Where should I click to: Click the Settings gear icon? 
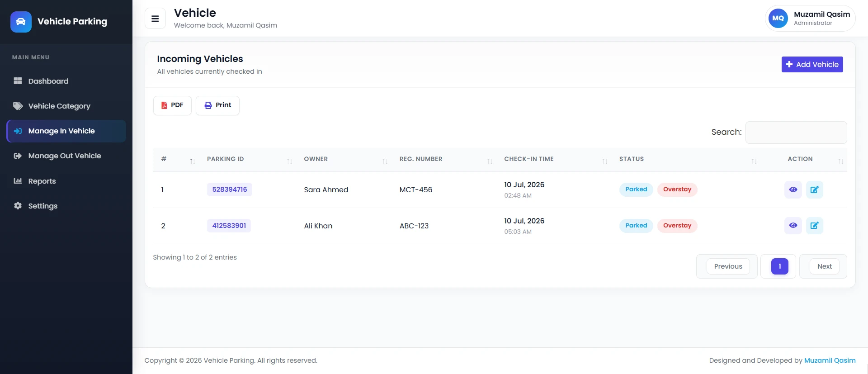[18, 206]
